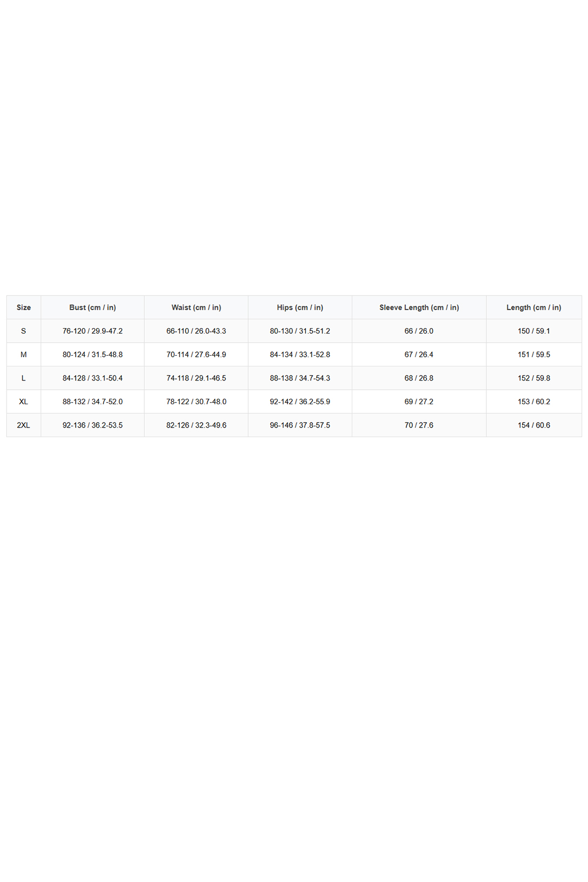Screen dimensions: 588x882
Task: Click length value 151 / 59.5
Action: [534, 355]
